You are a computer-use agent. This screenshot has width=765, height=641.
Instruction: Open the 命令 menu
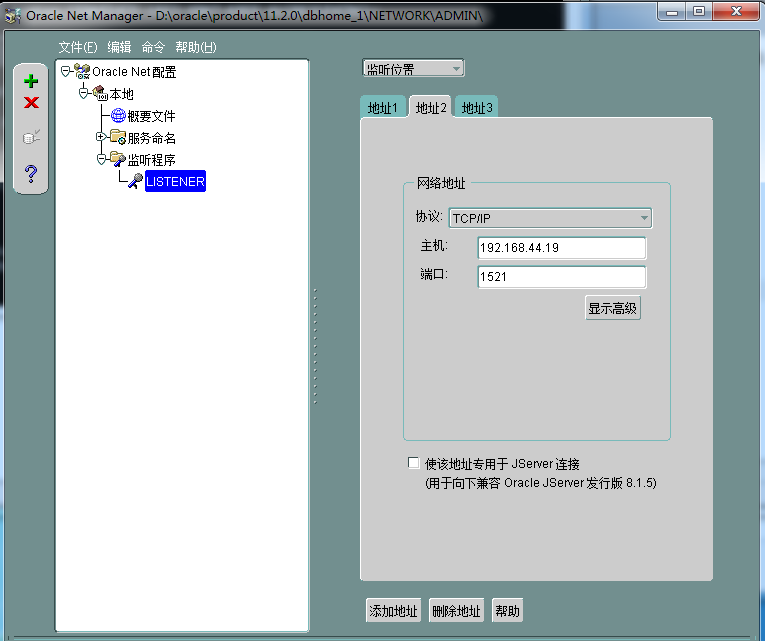coord(153,47)
